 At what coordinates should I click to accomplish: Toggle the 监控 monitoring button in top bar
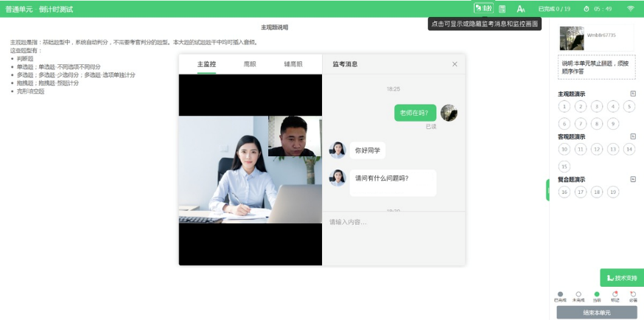(483, 8)
